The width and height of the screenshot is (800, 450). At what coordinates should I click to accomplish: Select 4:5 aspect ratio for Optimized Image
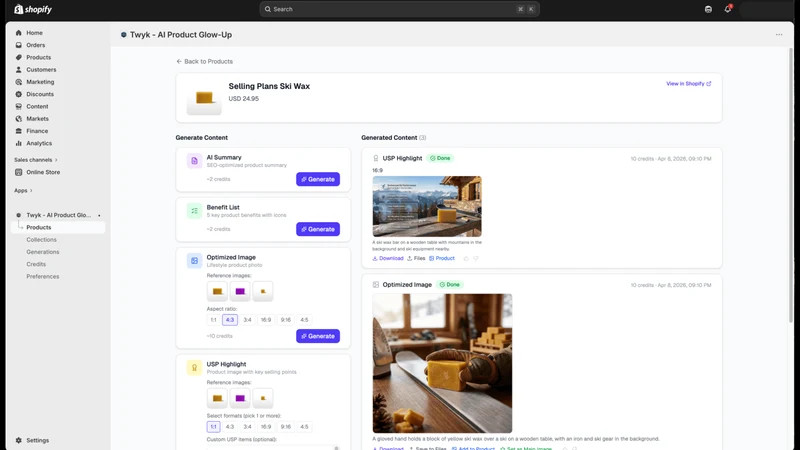[304, 320]
